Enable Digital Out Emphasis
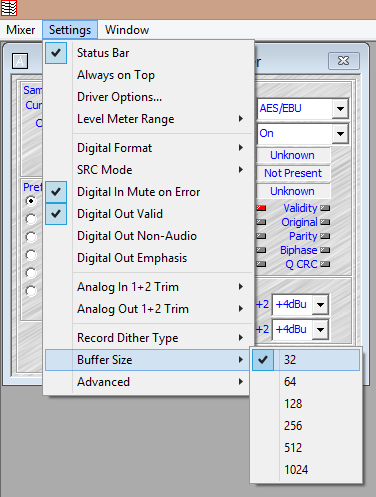Viewport: 376px width, 497px height. tap(148, 258)
